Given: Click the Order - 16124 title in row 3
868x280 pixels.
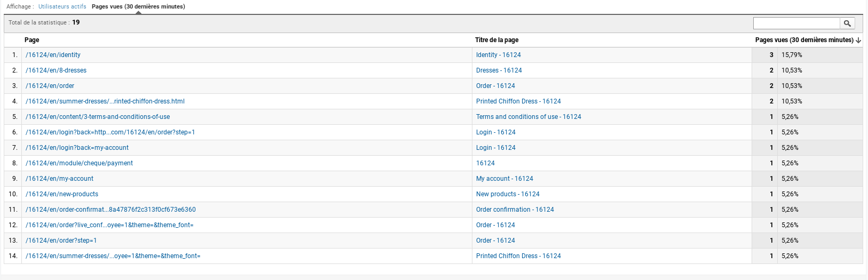Looking at the screenshot, I should point(495,86).
